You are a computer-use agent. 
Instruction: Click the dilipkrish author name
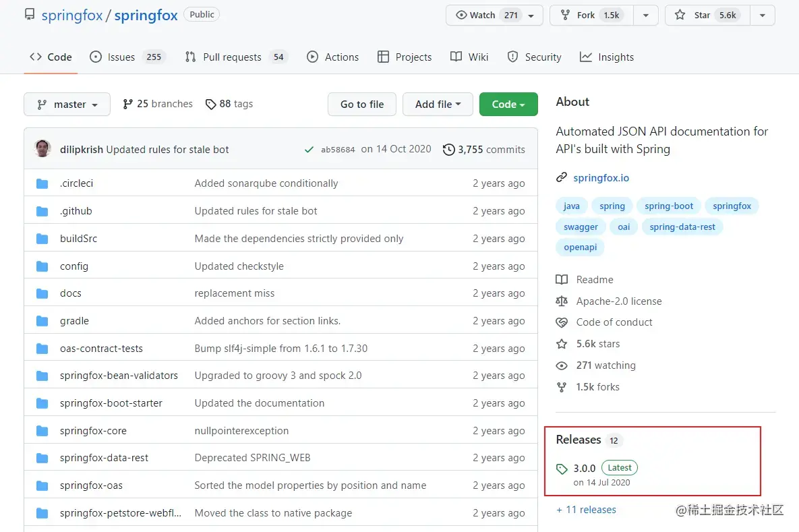click(82, 149)
